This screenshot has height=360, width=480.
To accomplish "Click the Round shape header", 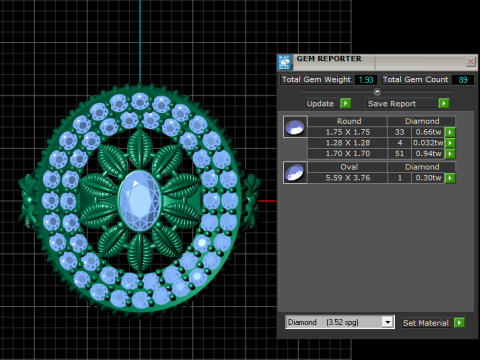I will pyautogui.click(x=348, y=121).
